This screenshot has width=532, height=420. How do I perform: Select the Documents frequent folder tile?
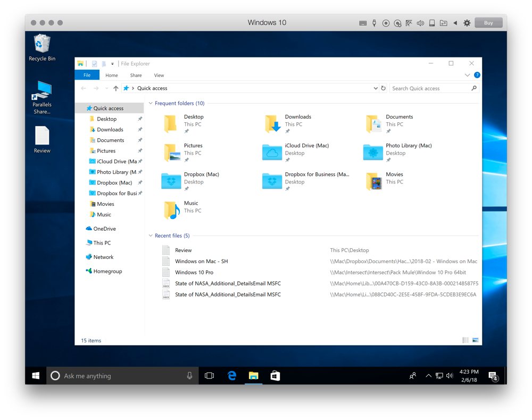(389, 124)
